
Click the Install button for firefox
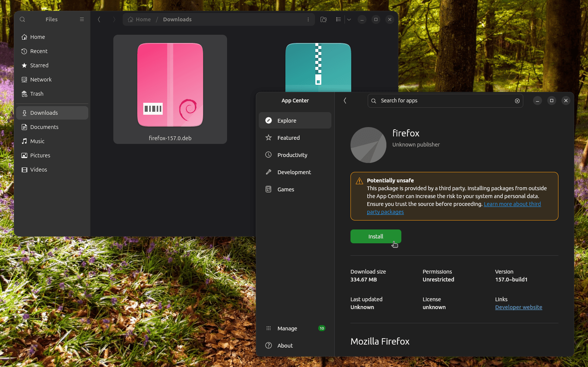tap(376, 237)
